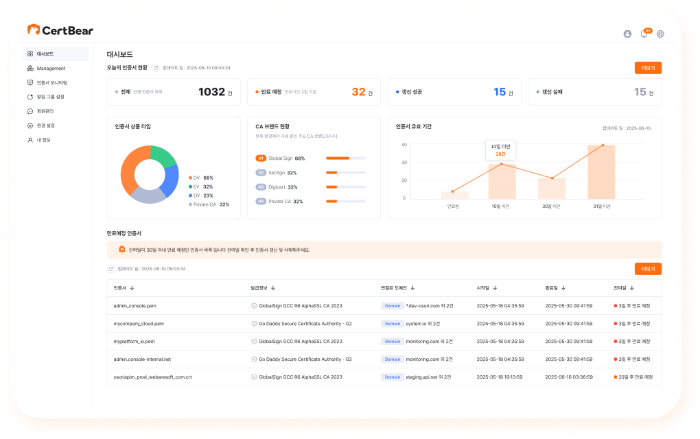Click the 만료 예정 32건 summary card
Screen dimensions: 700x439
click(x=313, y=92)
